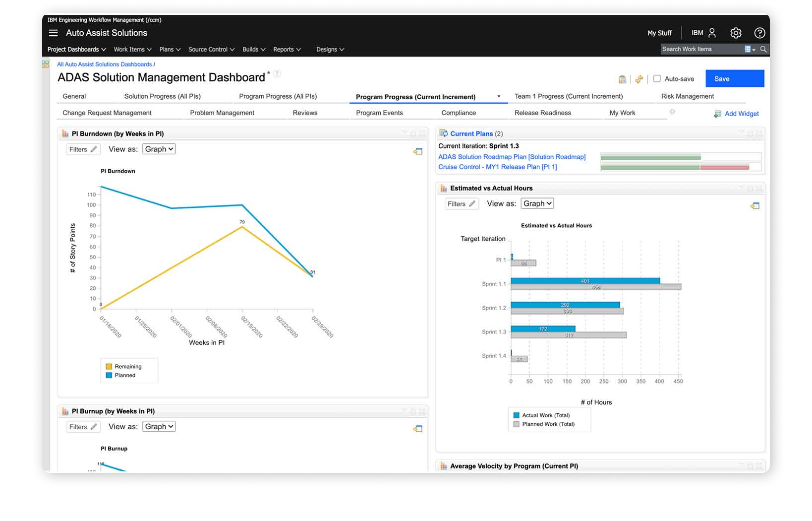Switch to the My Work tab
Viewport: 812px width, 521px height.
point(623,113)
